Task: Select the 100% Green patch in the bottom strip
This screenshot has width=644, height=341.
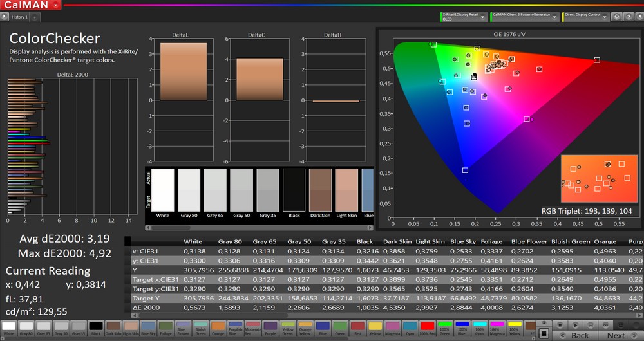Action: pos(445,328)
